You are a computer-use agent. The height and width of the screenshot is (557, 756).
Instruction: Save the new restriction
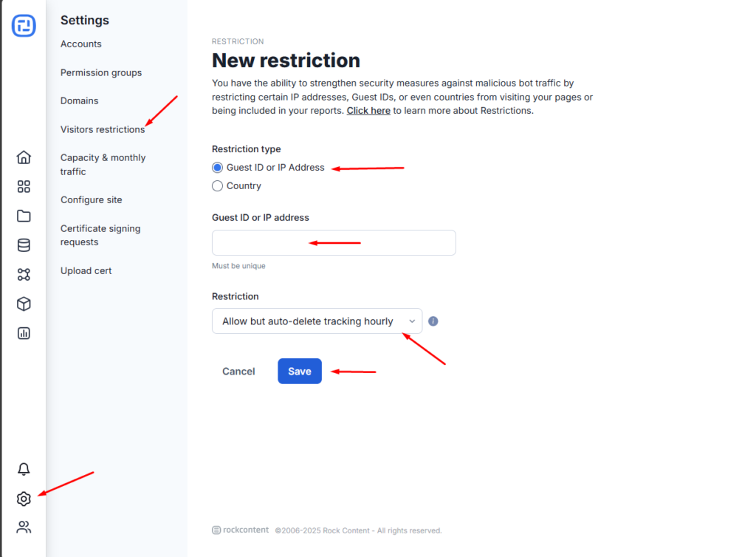[300, 372]
